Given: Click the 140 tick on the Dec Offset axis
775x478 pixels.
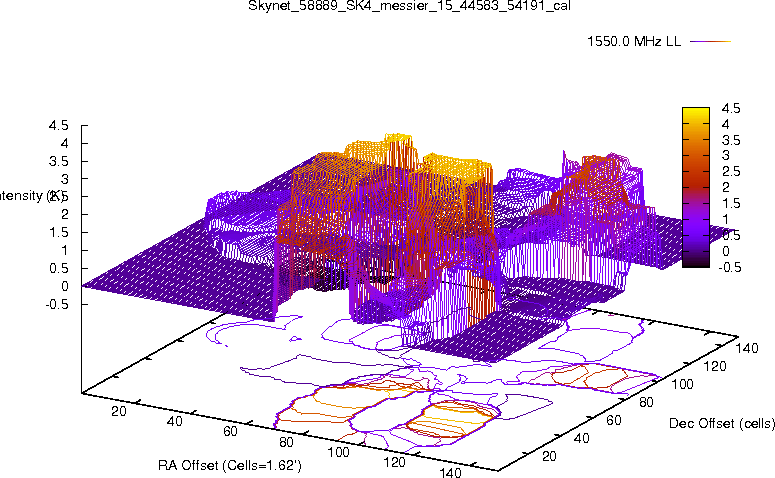Looking at the screenshot, I should (746, 348).
